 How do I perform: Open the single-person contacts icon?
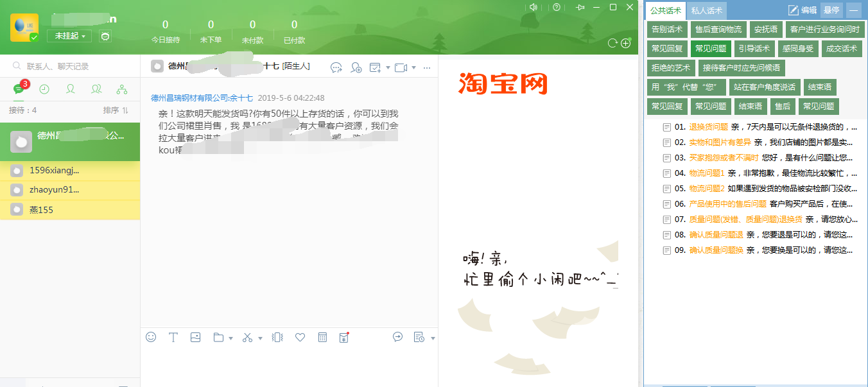click(x=71, y=89)
